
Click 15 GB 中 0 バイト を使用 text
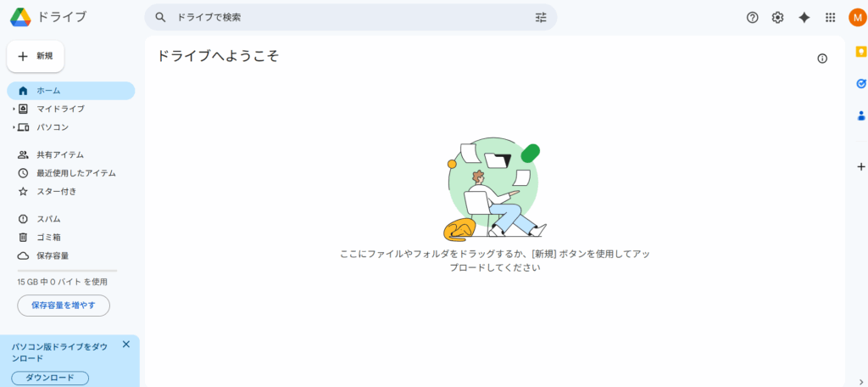pos(63,283)
